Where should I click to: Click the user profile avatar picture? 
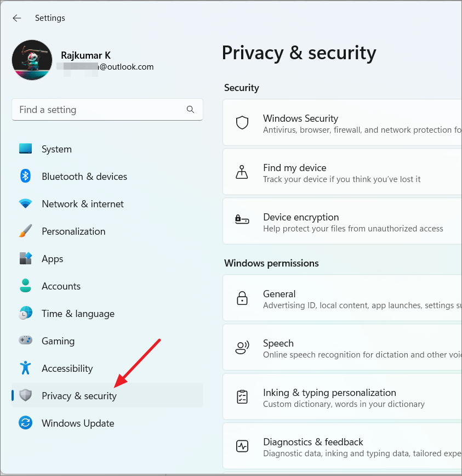pos(32,60)
